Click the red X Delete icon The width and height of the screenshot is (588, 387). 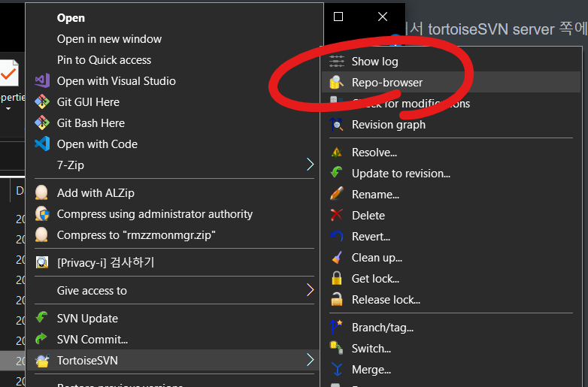336,215
